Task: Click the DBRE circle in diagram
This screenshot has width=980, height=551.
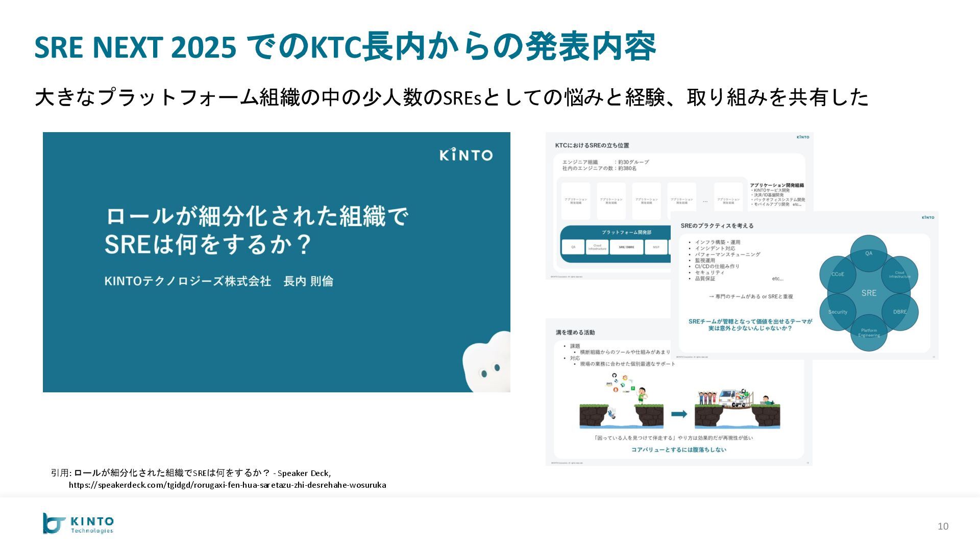Action: 900,312
